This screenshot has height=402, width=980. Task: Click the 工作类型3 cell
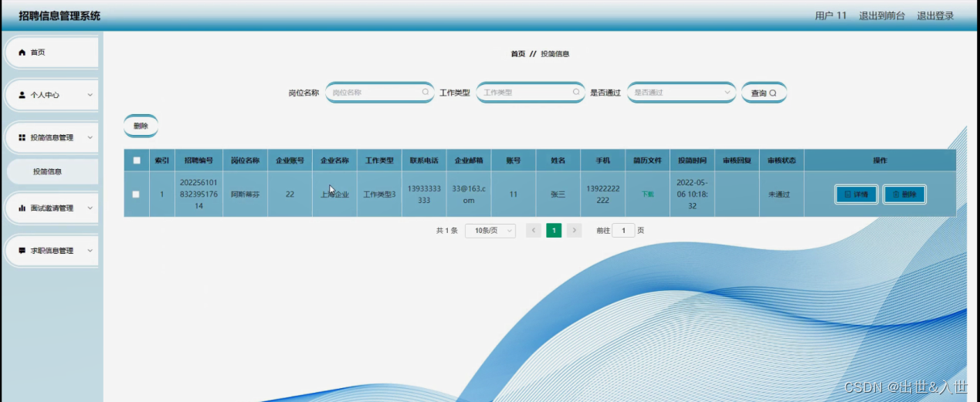[x=379, y=194]
